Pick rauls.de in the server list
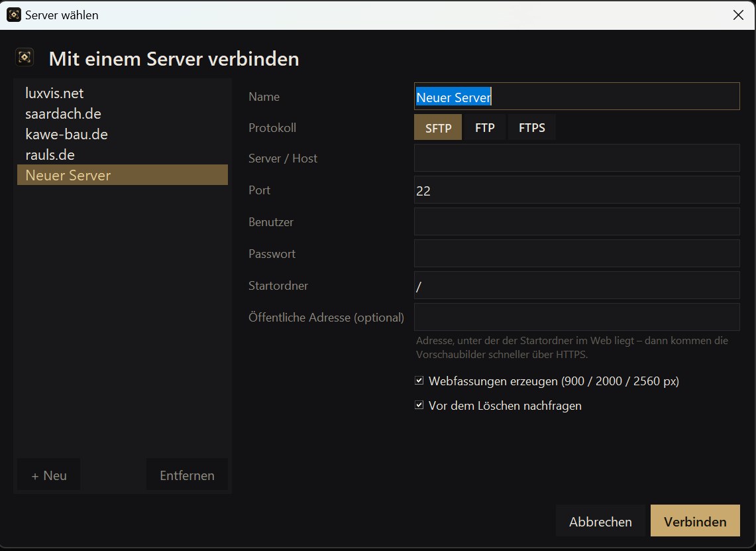Image resolution: width=756 pixels, height=551 pixels. [123, 155]
